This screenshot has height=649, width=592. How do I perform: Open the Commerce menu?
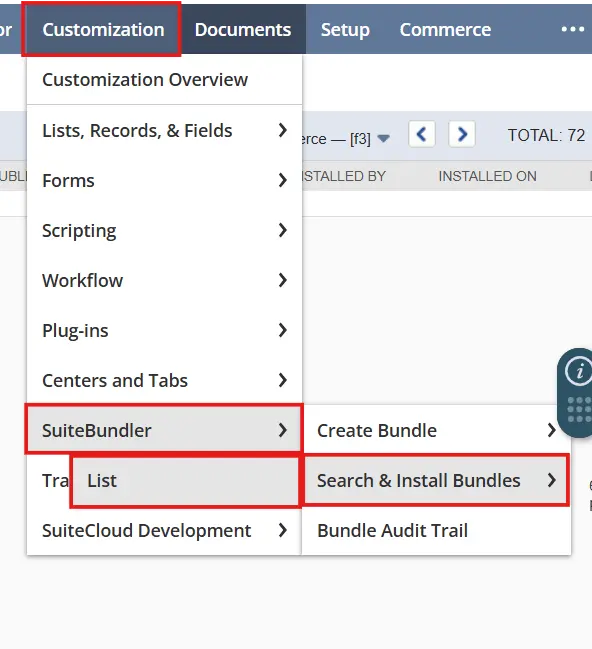(445, 29)
